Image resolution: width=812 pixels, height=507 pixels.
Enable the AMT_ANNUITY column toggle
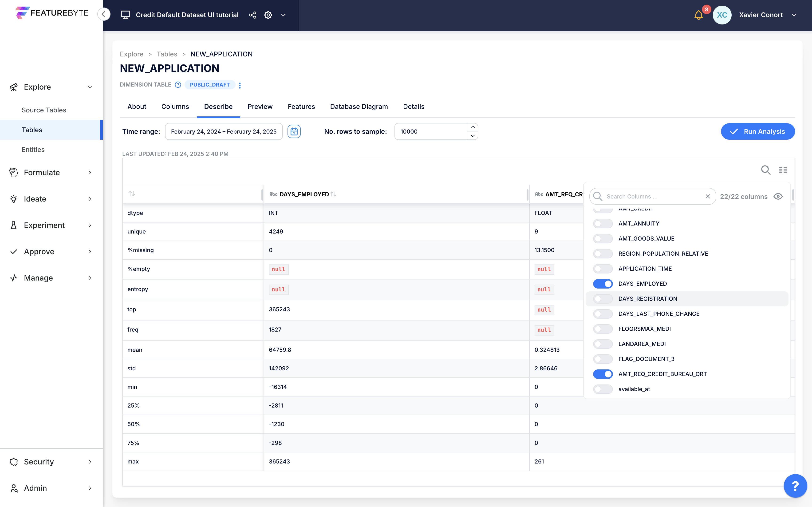click(603, 224)
